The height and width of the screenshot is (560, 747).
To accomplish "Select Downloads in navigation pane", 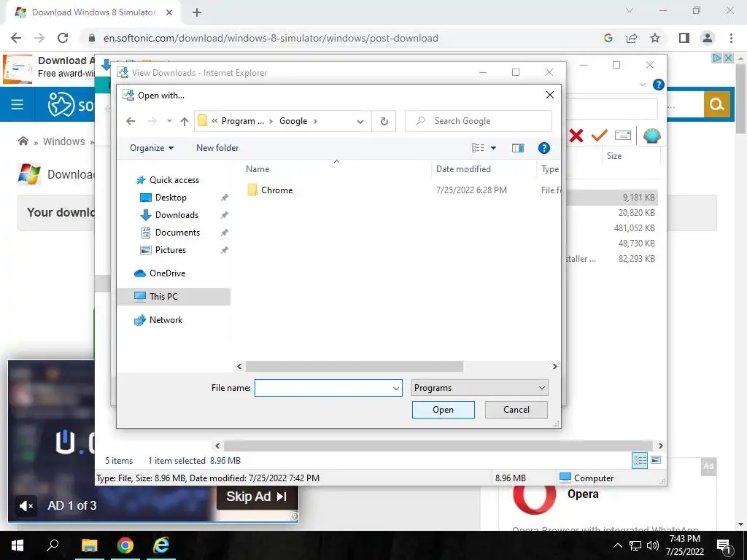I will (x=177, y=215).
